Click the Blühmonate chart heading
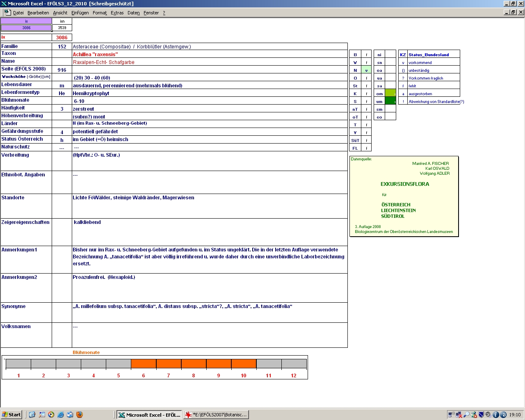Viewport: 525px width, 420px height. coord(86,352)
